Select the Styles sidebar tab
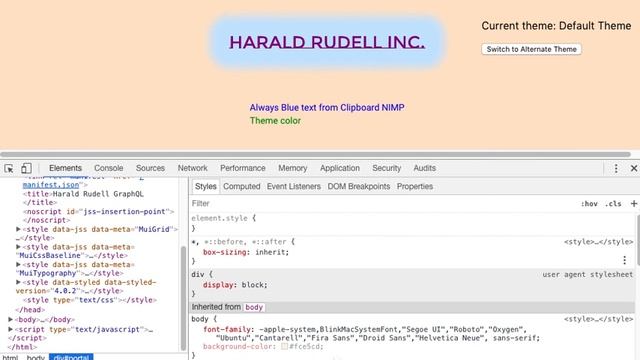The width and height of the screenshot is (640, 360). 205,187
